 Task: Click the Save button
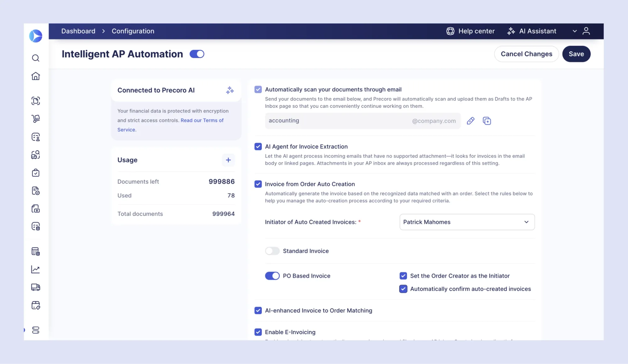click(576, 54)
